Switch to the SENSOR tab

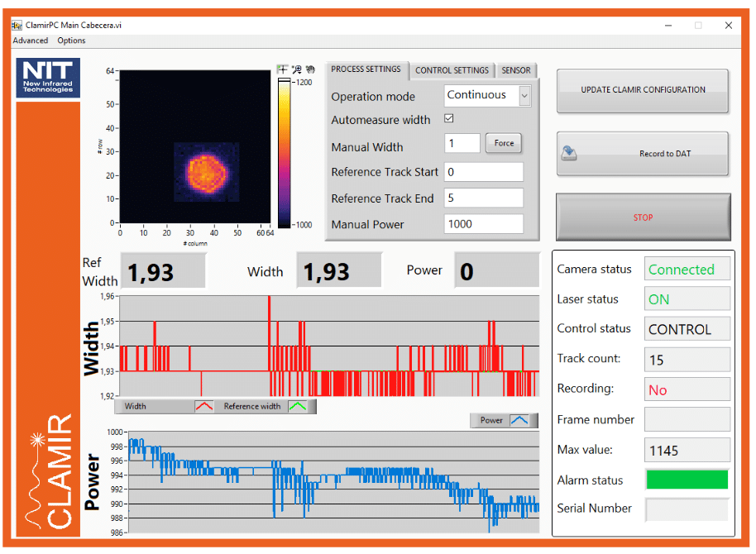(516, 70)
